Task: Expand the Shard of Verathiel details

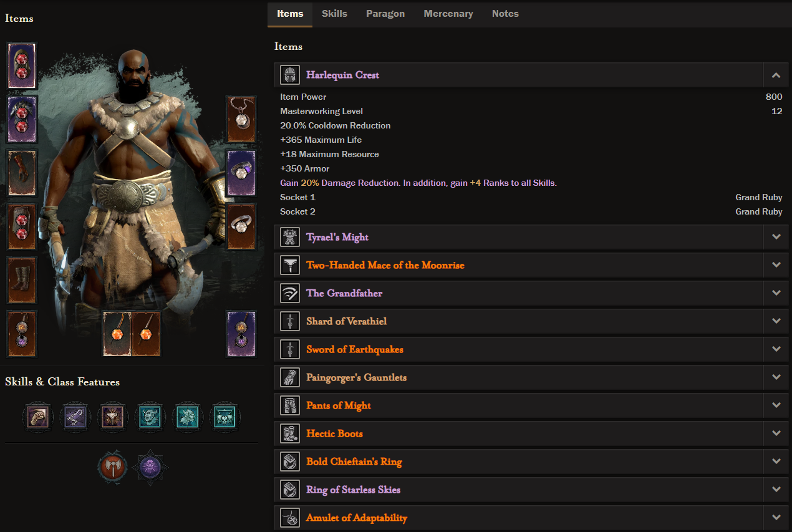Action: tap(776, 321)
